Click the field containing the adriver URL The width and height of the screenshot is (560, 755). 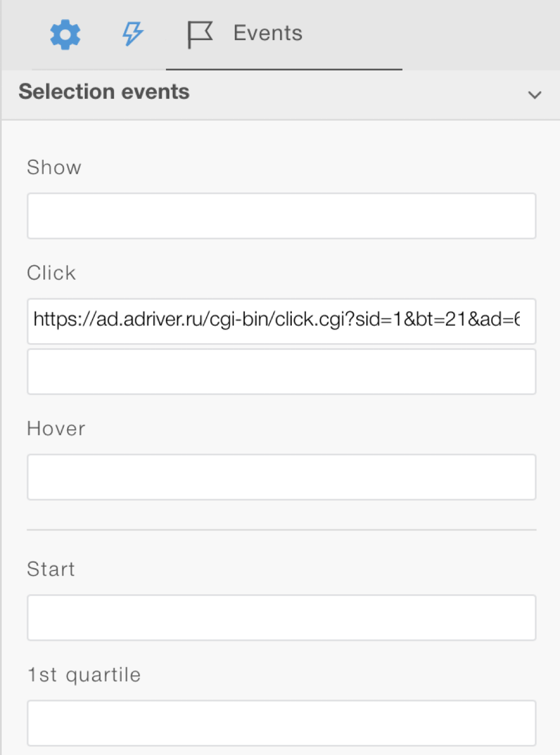281,321
